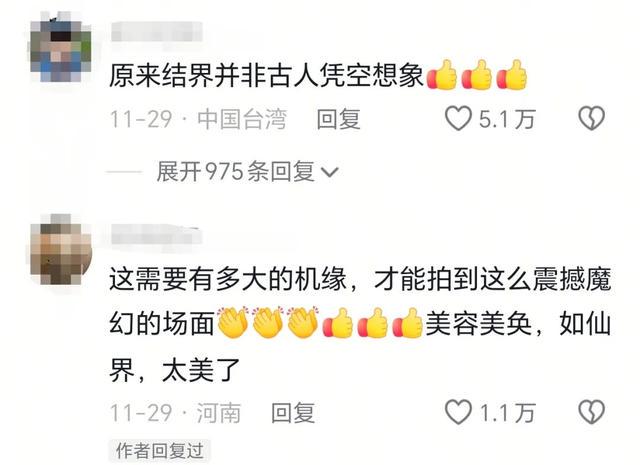The image size is (640, 465).
Task: Expand the 975 replies
Action: pyautogui.click(x=247, y=171)
